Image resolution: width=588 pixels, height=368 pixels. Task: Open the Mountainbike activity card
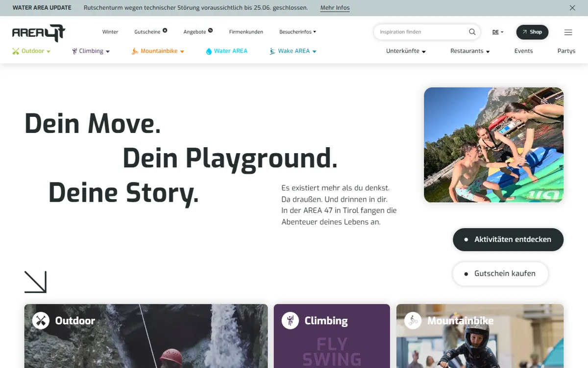point(480,336)
